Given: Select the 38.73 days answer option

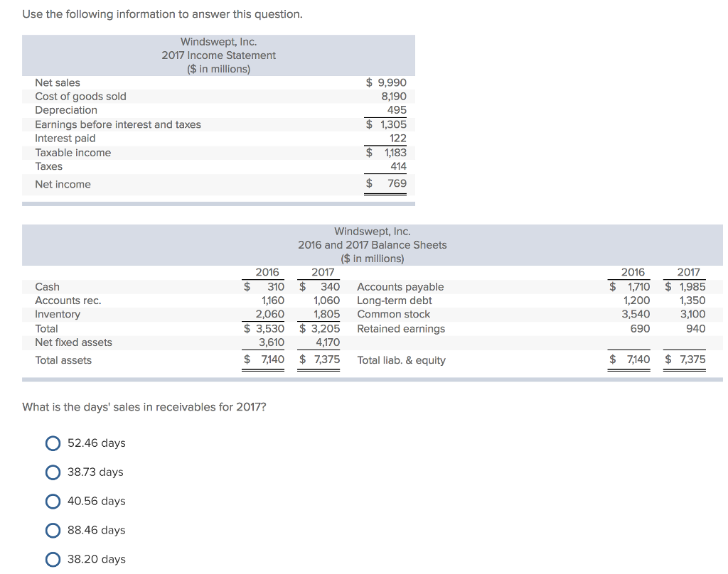Looking at the screenshot, I should pyautogui.click(x=53, y=472).
